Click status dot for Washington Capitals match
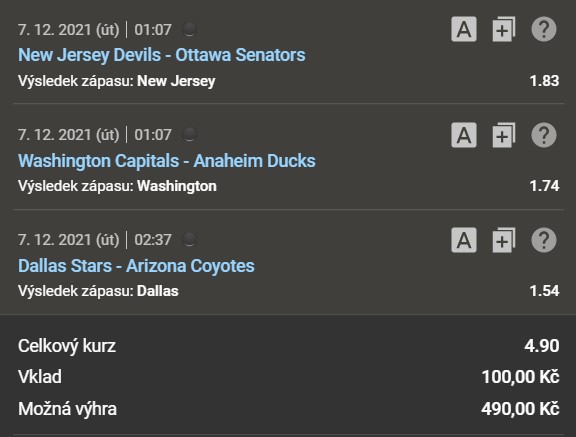 pos(189,134)
